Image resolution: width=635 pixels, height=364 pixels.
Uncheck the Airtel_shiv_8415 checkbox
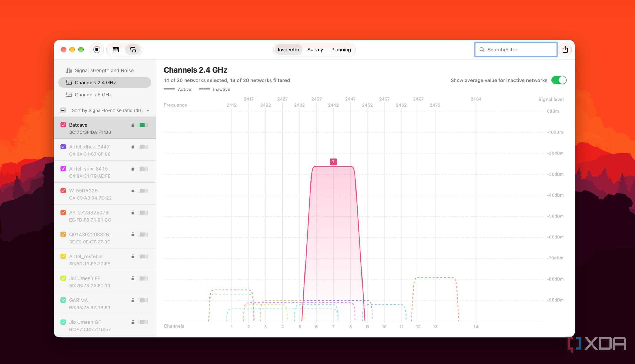click(63, 168)
